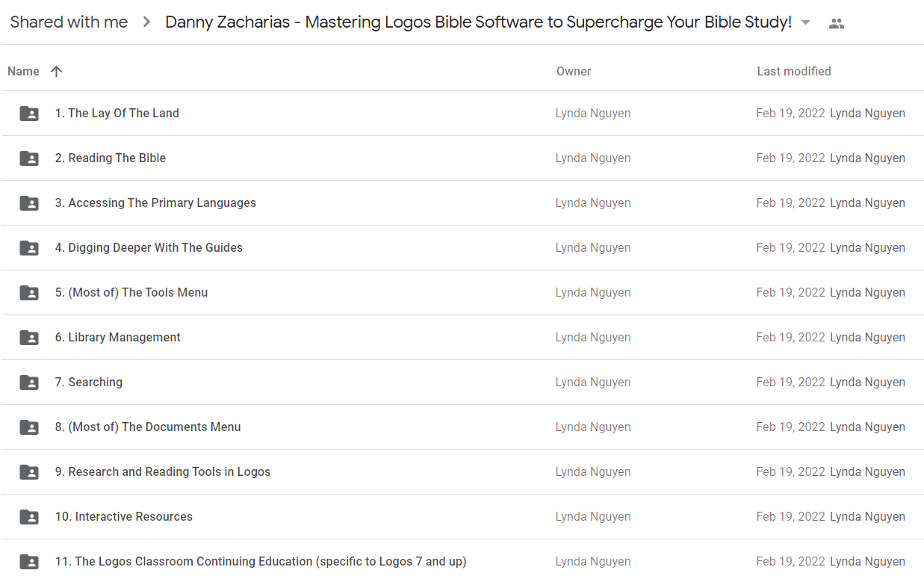Select 8. (Most of) The Documents Menu row
The height and width of the screenshot is (576, 924).
point(462,427)
